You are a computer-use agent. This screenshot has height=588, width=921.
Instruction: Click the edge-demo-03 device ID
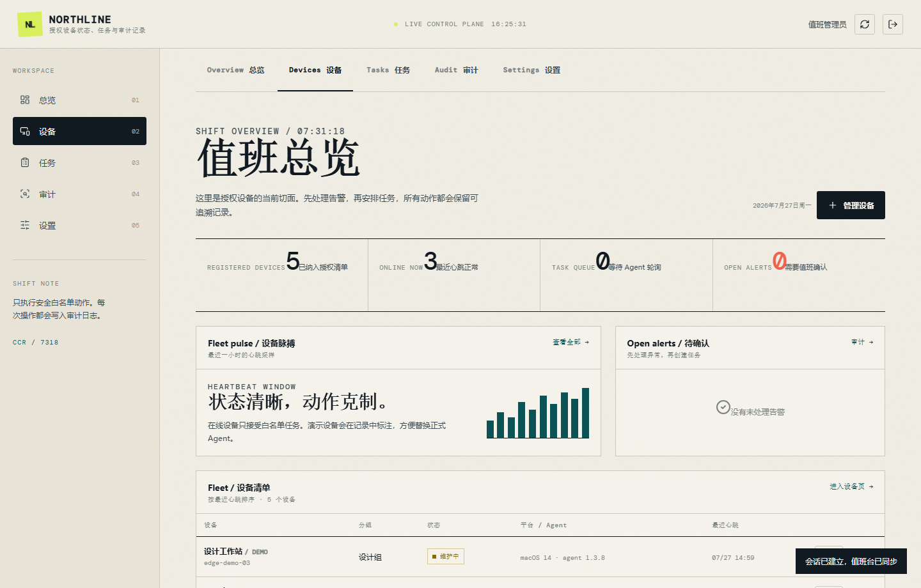point(227,563)
